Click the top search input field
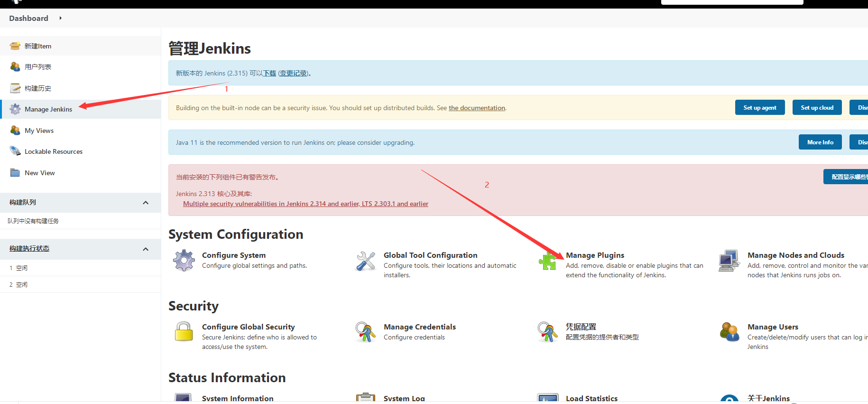 coord(732,2)
